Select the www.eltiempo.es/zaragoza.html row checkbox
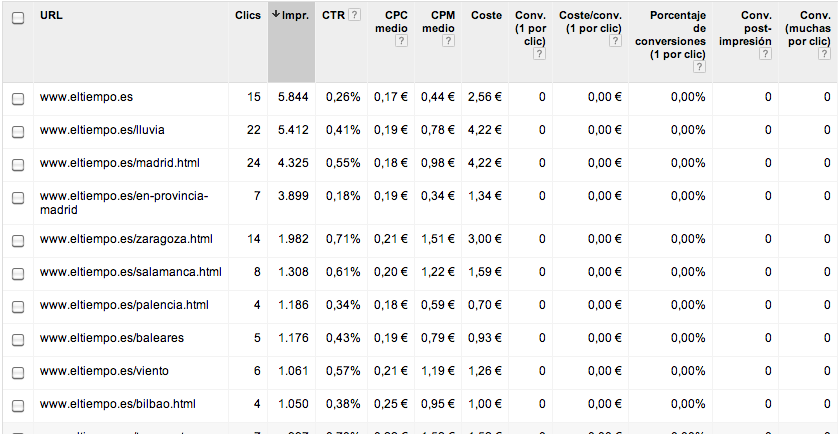This screenshot has height=434, width=838. [x=17, y=240]
